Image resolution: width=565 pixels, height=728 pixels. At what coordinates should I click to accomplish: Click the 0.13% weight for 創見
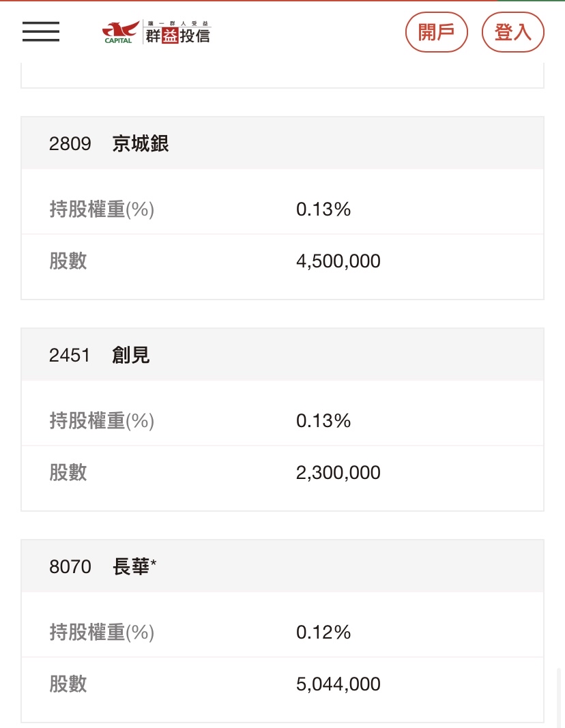pos(323,421)
